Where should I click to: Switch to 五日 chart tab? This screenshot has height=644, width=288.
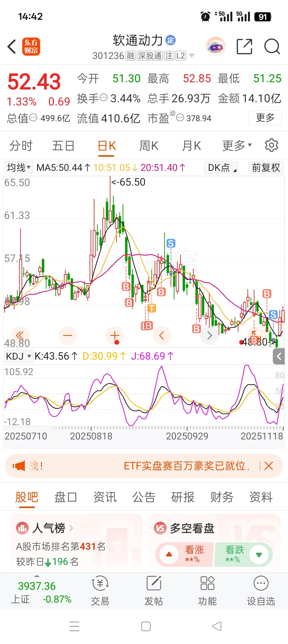[63, 146]
